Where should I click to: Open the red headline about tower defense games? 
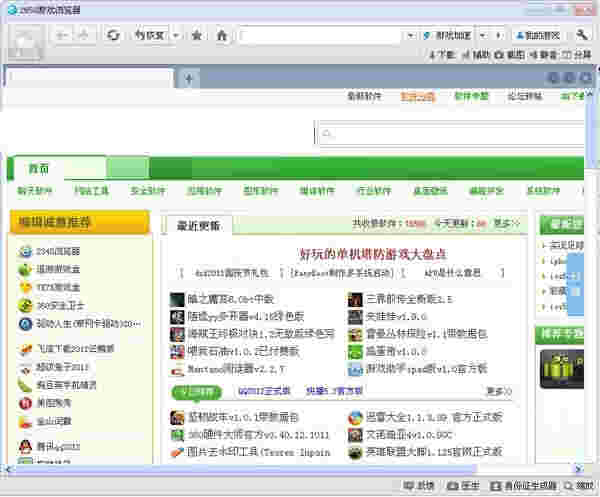tap(373, 254)
